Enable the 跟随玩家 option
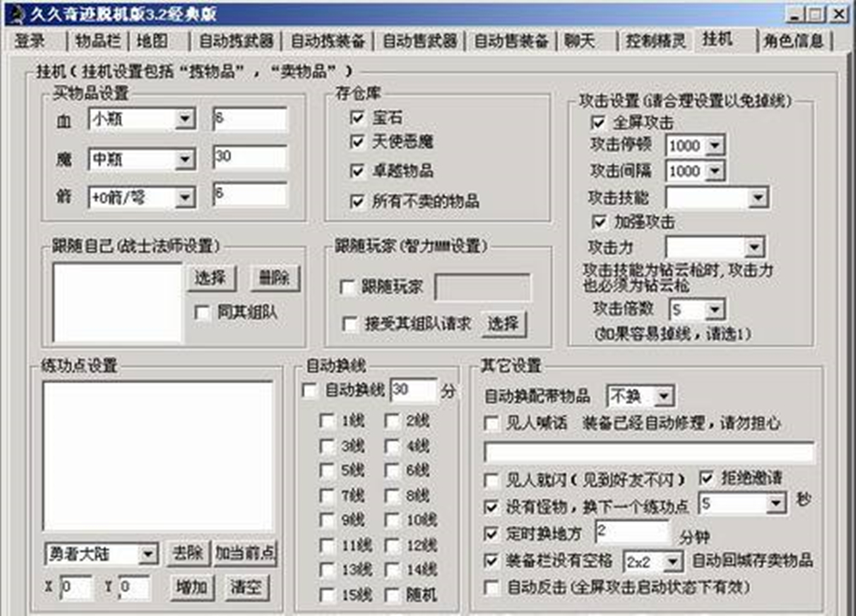Viewport: 856px width, 616px height. coord(348,287)
